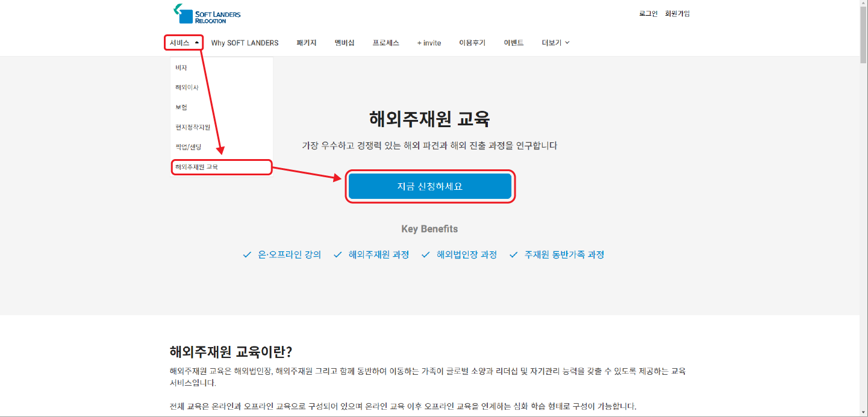Expand the 더보기 dropdown
This screenshot has height=417, width=868.
pos(555,43)
